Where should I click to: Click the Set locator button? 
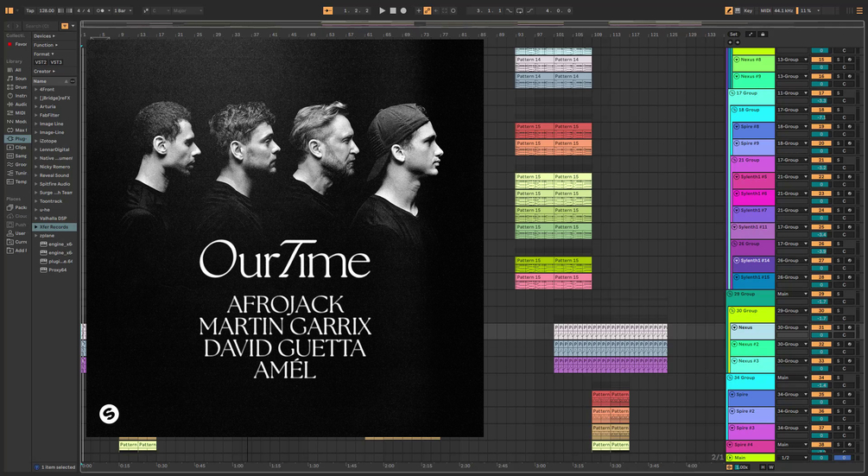(x=733, y=35)
